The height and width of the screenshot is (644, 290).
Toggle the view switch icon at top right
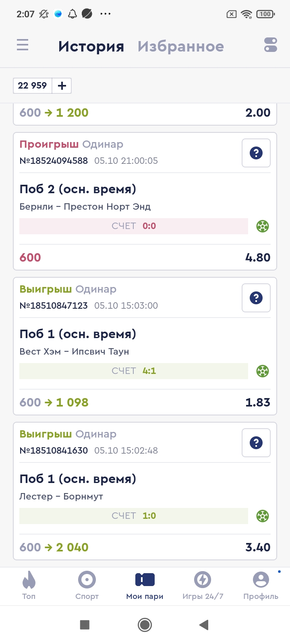[271, 45]
